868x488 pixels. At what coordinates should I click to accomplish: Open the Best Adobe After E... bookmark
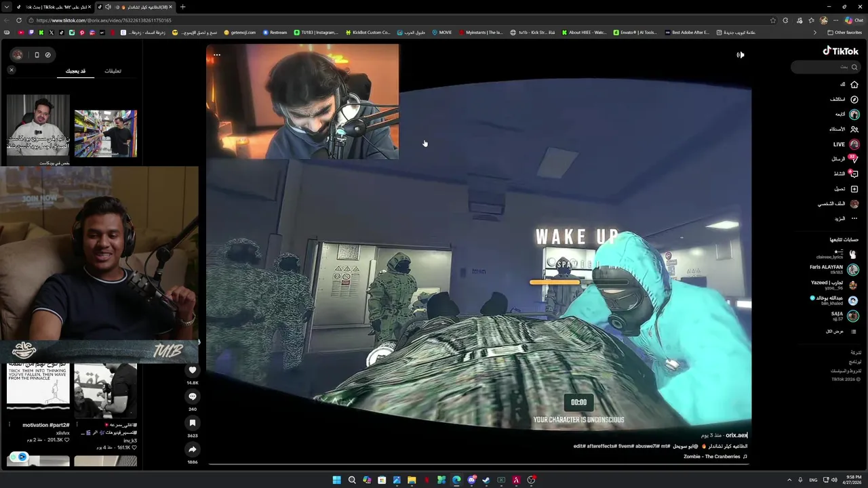coord(687,33)
